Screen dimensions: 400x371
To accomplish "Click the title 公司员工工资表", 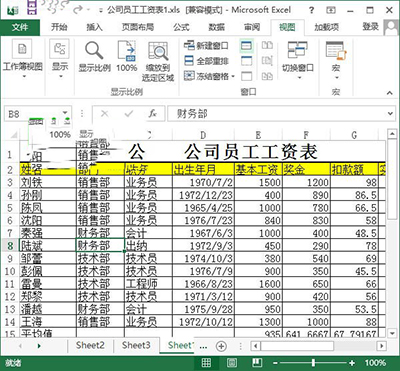I will [251, 152].
